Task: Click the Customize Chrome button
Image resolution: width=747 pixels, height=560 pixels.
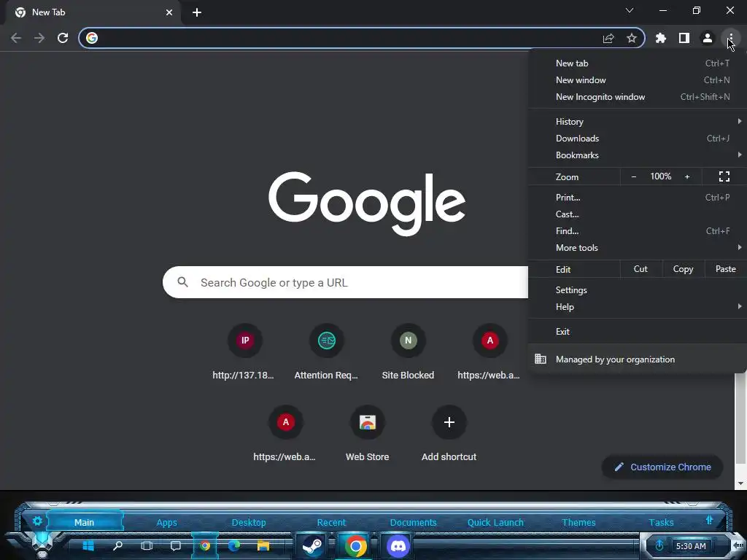Action: (662, 467)
